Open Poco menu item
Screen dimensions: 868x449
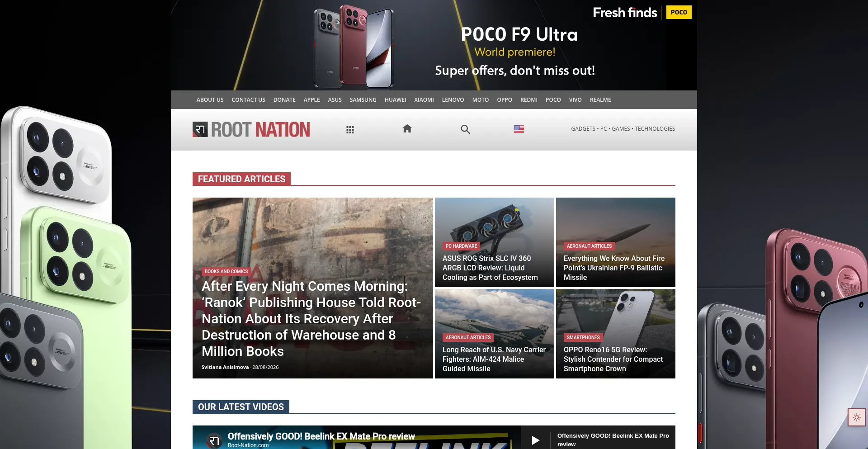[553, 100]
